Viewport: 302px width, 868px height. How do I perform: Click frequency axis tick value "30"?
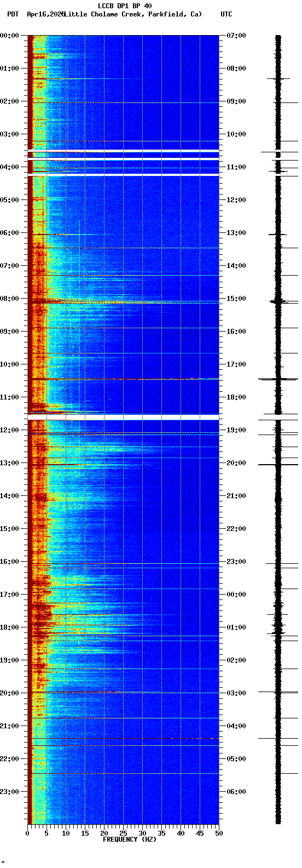pos(142,833)
